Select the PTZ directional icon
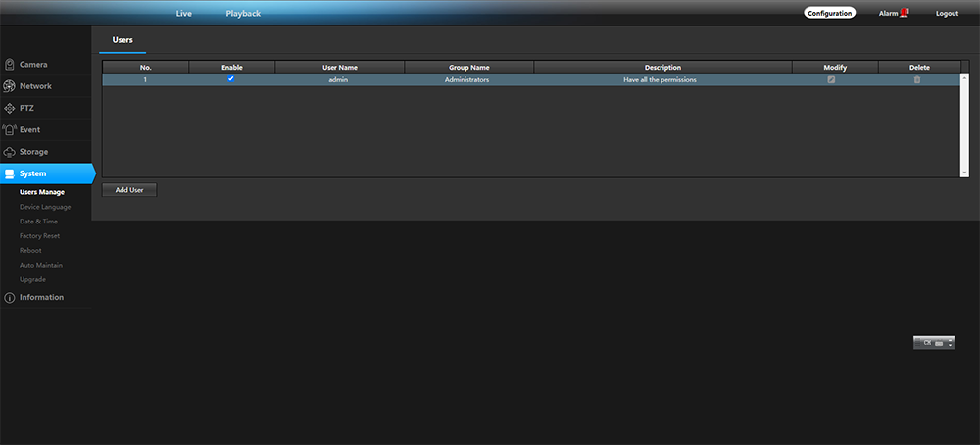The width and height of the screenshot is (980, 445). 10,108
